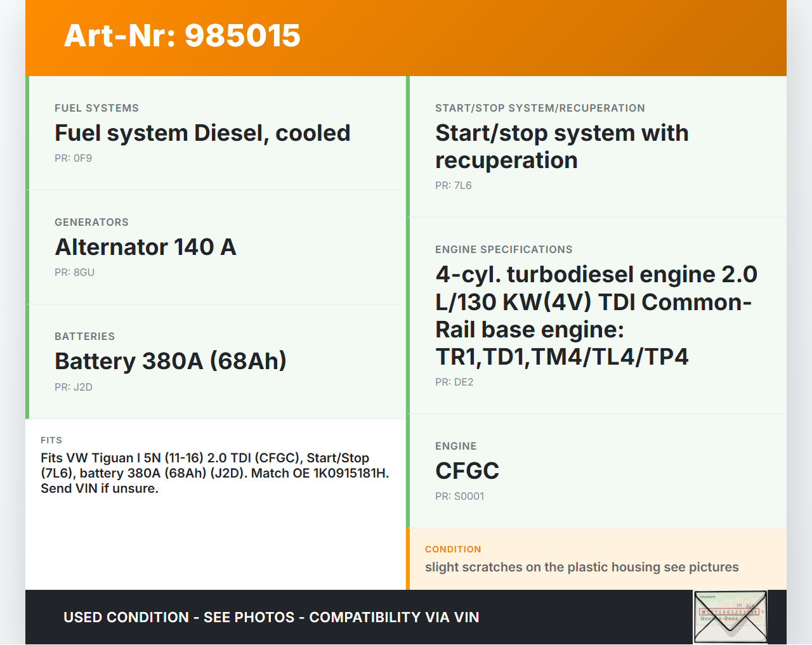The width and height of the screenshot is (812, 645).
Task: Click the Art-Nr: 985015 heading
Action: coord(182,36)
